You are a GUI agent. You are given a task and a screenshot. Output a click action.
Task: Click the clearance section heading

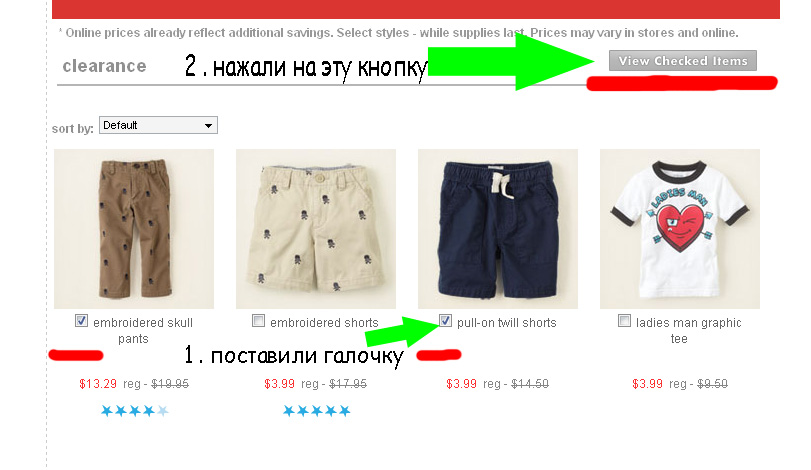click(104, 66)
